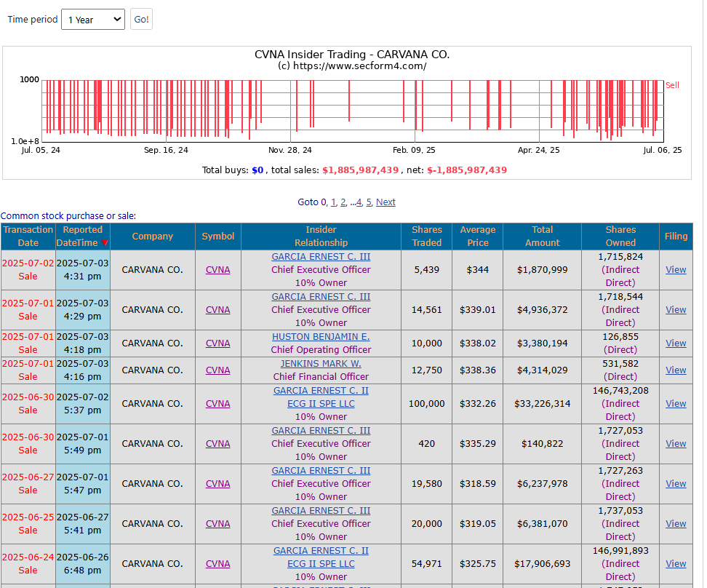Click the Insider Relationship column header
Screen dimensions: 707x588
(321, 236)
